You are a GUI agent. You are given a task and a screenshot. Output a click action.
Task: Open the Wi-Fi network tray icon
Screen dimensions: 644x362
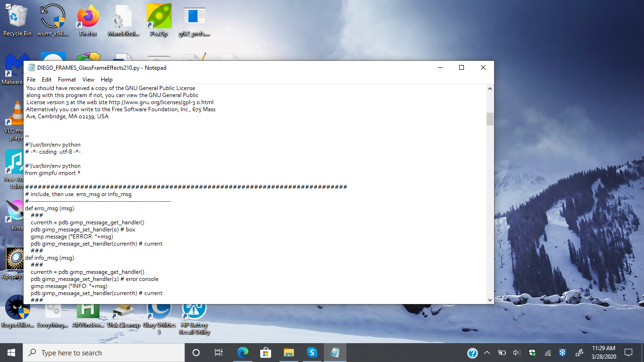pos(548,353)
